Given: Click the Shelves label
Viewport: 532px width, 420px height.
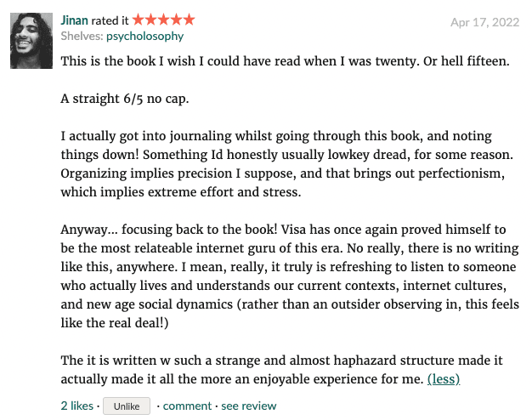Looking at the screenshot, I should pyautogui.click(x=81, y=37).
